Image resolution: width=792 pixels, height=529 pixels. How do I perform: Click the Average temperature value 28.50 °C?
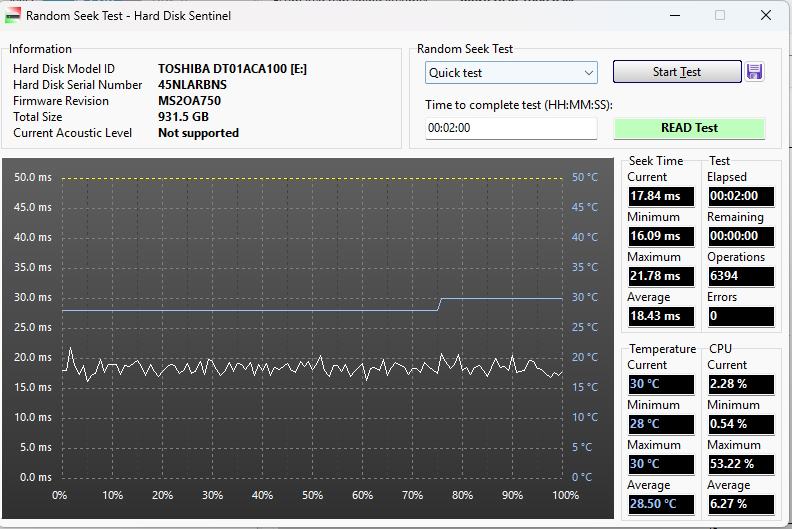click(661, 504)
